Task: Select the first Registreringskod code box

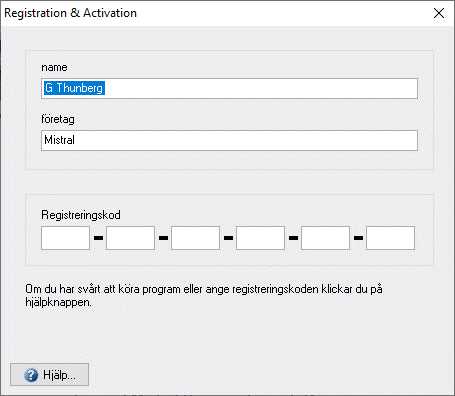Action: (65, 238)
